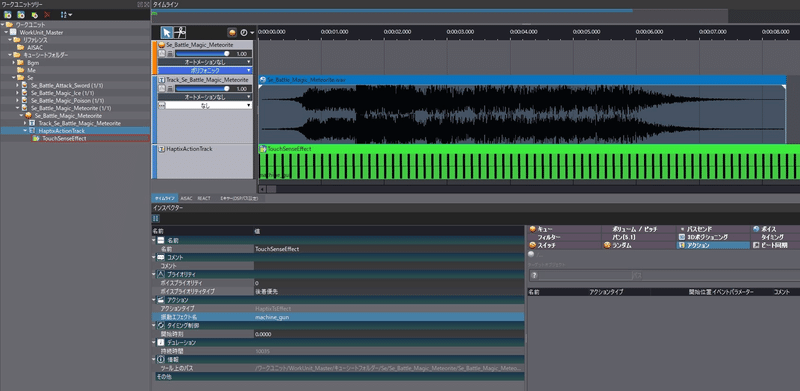This screenshot has width=800, height=391.
Task: Select Track_Se_Battle_Magic_Meteorite in the tree
Action: tap(79, 123)
